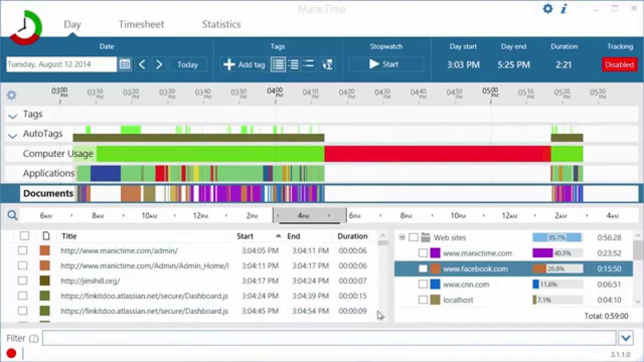644x362 pixels.
Task: Click the Disabled tracking button
Action: coord(619,64)
